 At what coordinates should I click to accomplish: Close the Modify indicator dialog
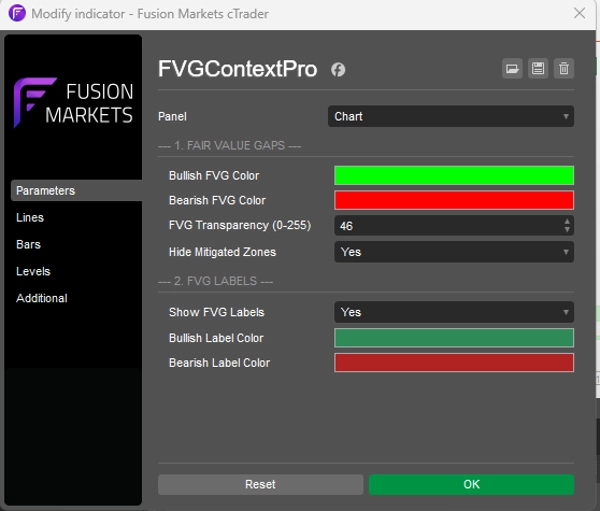pyautogui.click(x=579, y=13)
